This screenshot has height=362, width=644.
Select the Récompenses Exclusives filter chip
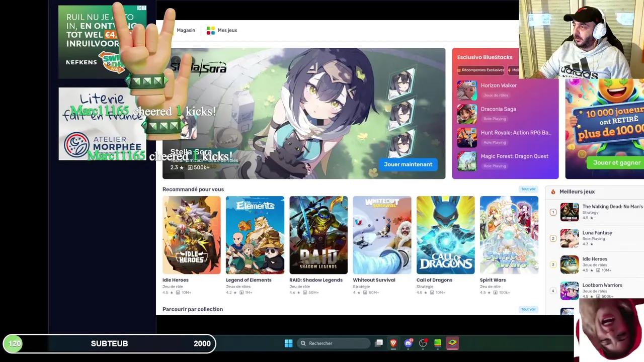pyautogui.click(x=480, y=70)
